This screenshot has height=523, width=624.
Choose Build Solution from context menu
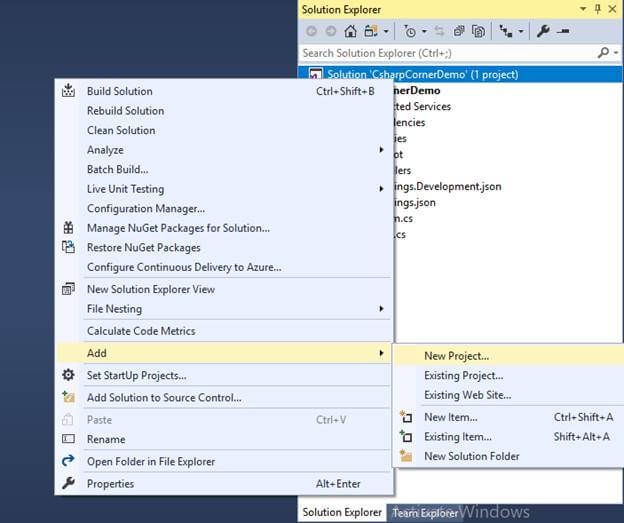click(224, 91)
